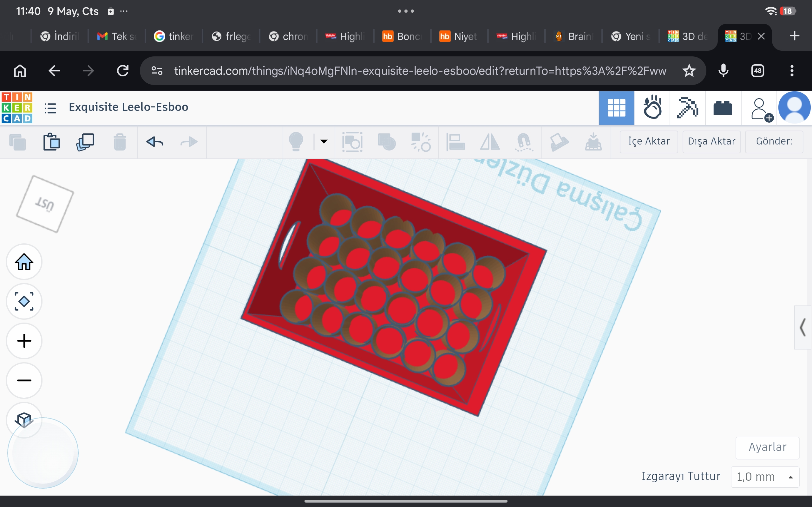Click the Paste clipboard icon
The image size is (812, 507).
click(51, 142)
